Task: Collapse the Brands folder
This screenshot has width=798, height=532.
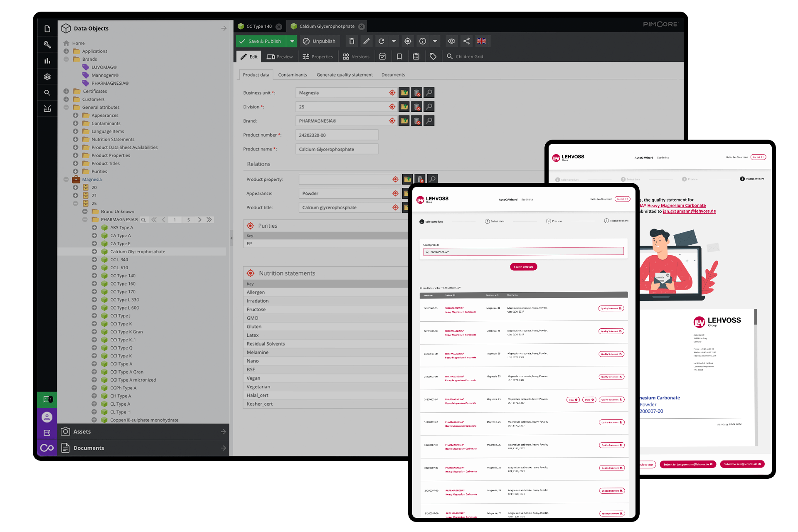Action: [66, 59]
